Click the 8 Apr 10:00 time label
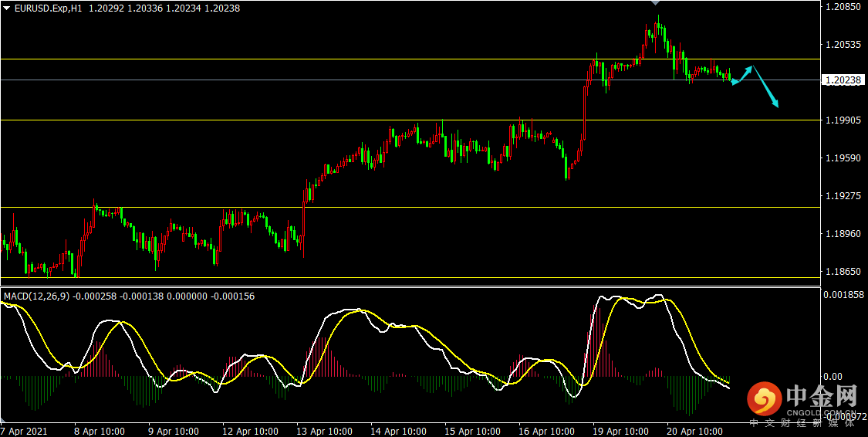 tap(100, 431)
